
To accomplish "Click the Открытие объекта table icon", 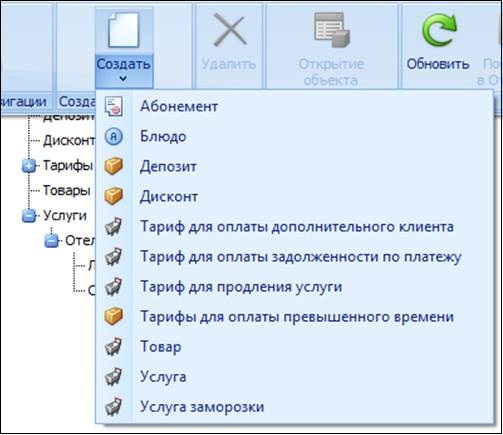I will [332, 30].
